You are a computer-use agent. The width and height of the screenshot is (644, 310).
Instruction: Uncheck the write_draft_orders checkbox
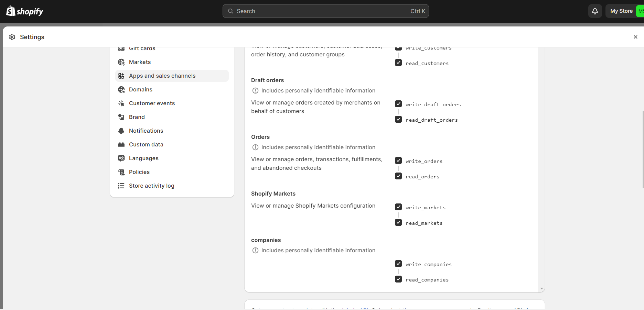398,104
